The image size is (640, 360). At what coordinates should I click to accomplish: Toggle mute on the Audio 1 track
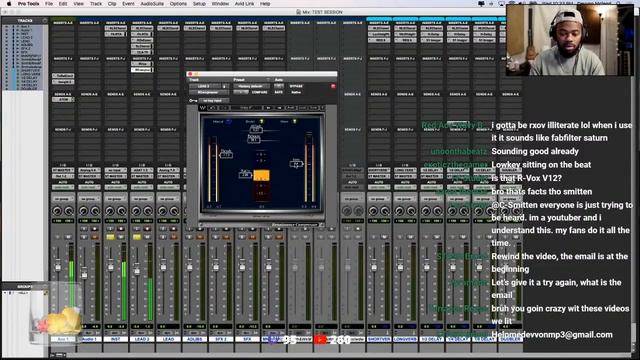click(95, 237)
